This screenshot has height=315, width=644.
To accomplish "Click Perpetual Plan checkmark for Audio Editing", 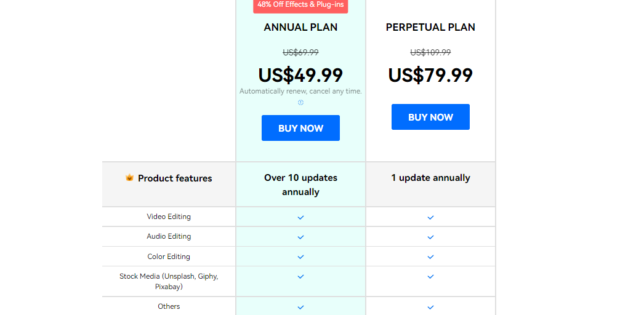I will point(430,237).
